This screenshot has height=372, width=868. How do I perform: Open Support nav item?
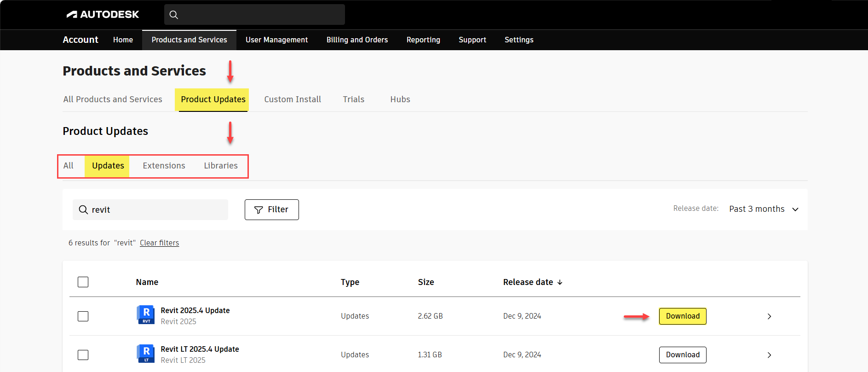(x=472, y=40)
